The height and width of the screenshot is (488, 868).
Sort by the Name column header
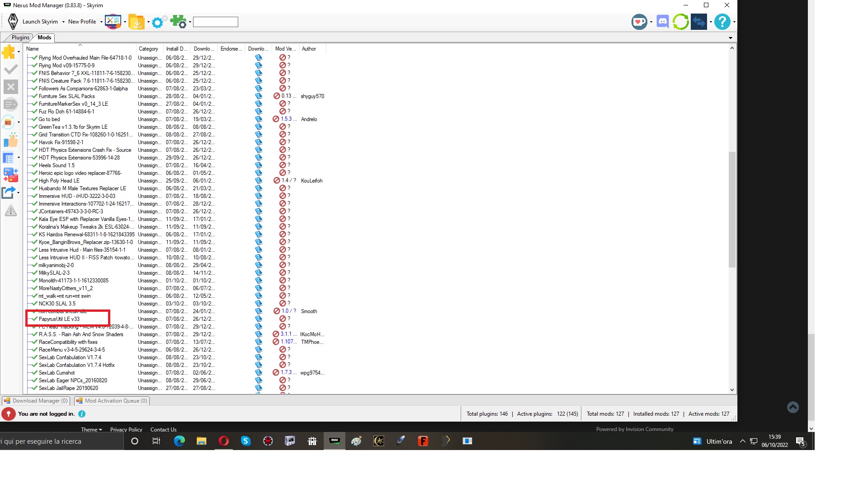click(80, 49)
